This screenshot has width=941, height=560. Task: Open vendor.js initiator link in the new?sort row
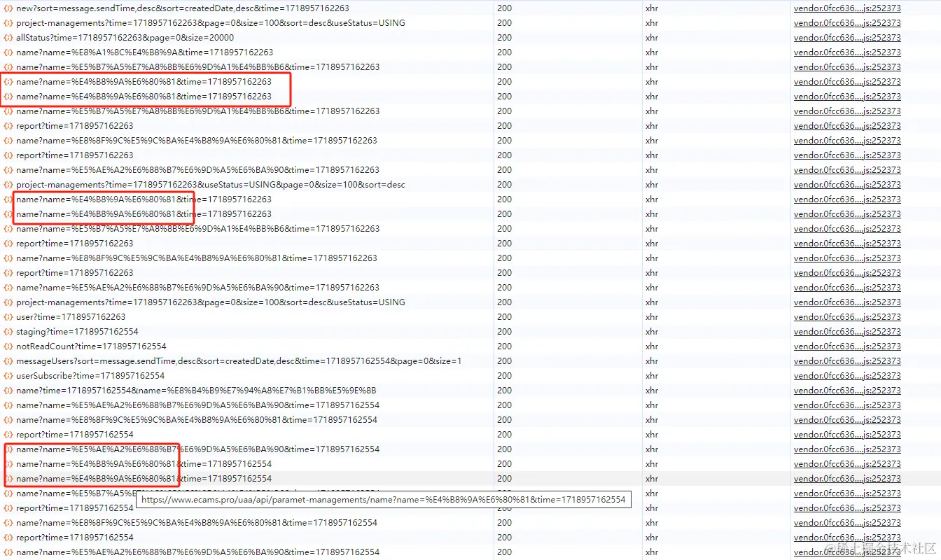point(847,8)
